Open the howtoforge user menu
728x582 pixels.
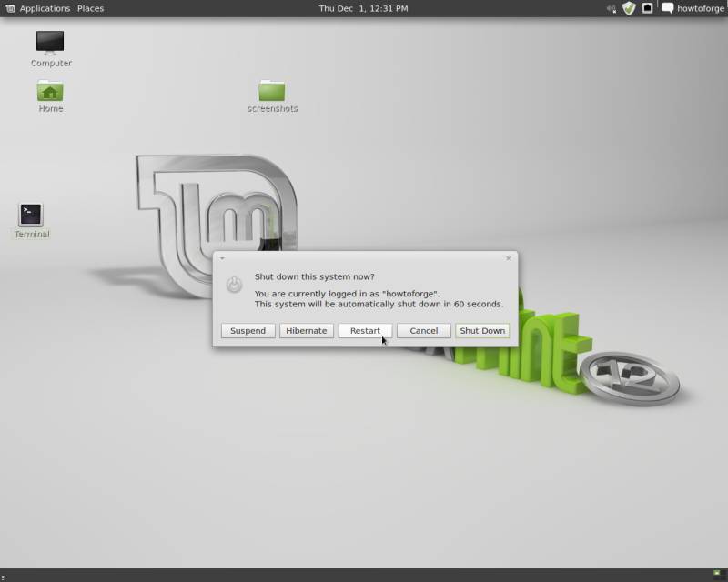700,8
